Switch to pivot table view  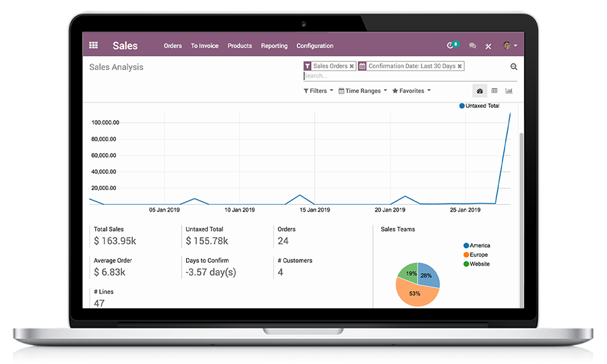[x=494, y=91]
